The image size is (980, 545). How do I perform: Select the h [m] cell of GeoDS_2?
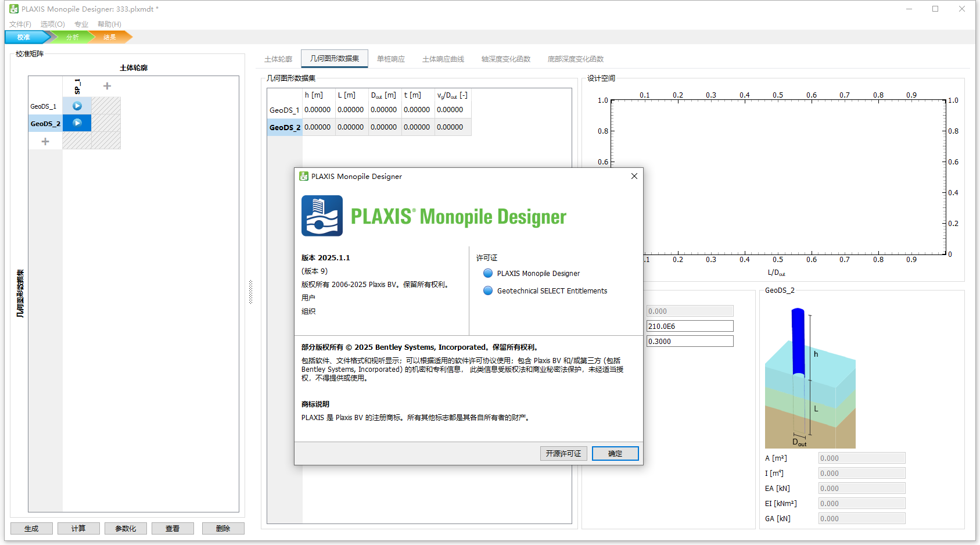318,127
